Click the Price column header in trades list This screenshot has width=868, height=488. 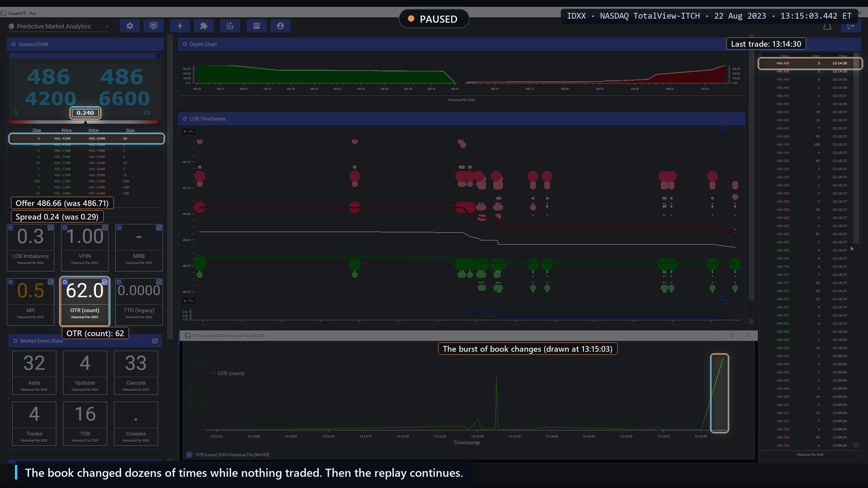point(785,56)
